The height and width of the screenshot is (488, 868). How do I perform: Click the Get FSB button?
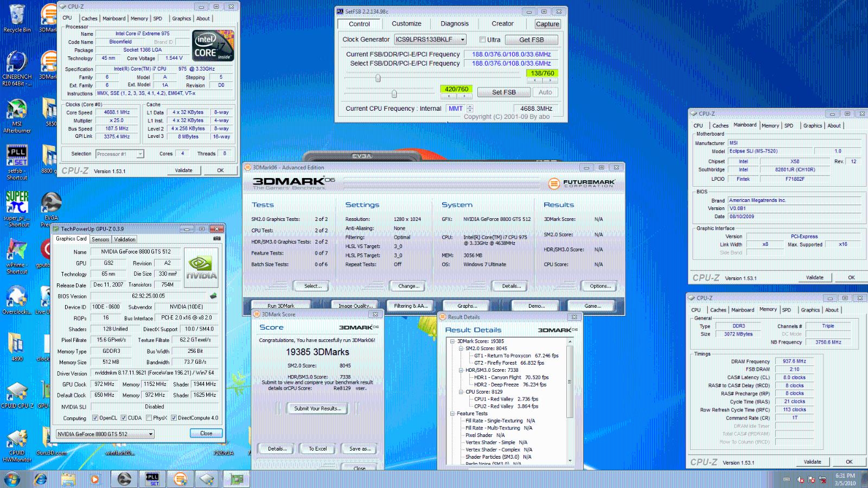click(531, 40)
